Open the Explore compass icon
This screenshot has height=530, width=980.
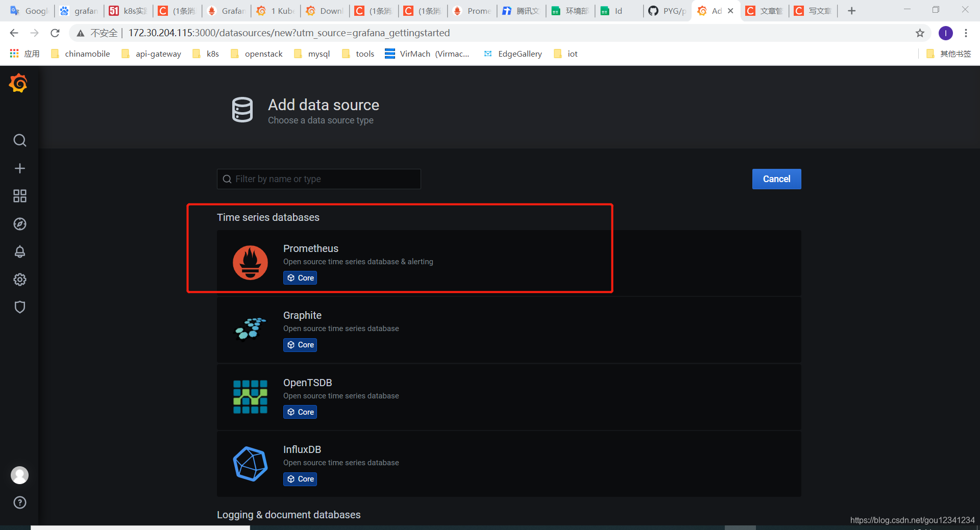[19, 224]
